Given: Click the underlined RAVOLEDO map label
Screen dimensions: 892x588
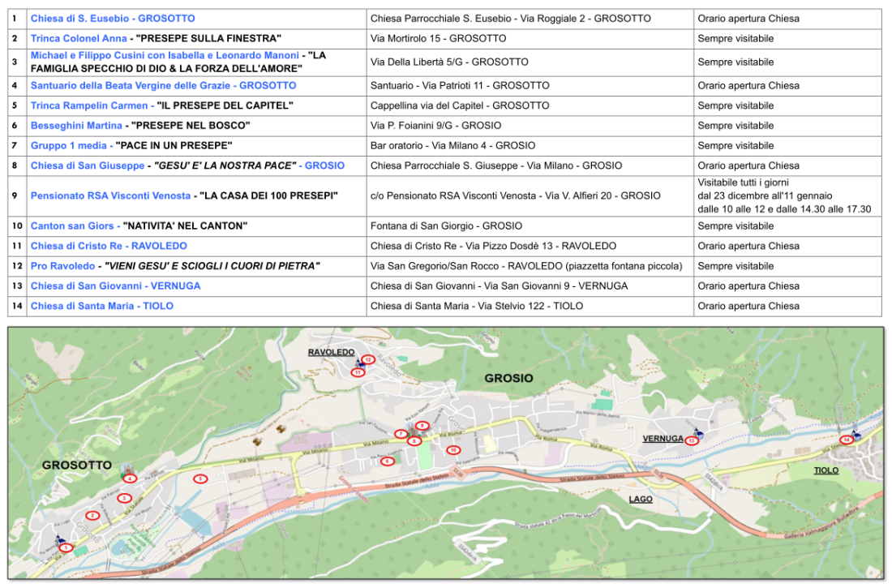Looking at the screenshot, I should (331, 352).
